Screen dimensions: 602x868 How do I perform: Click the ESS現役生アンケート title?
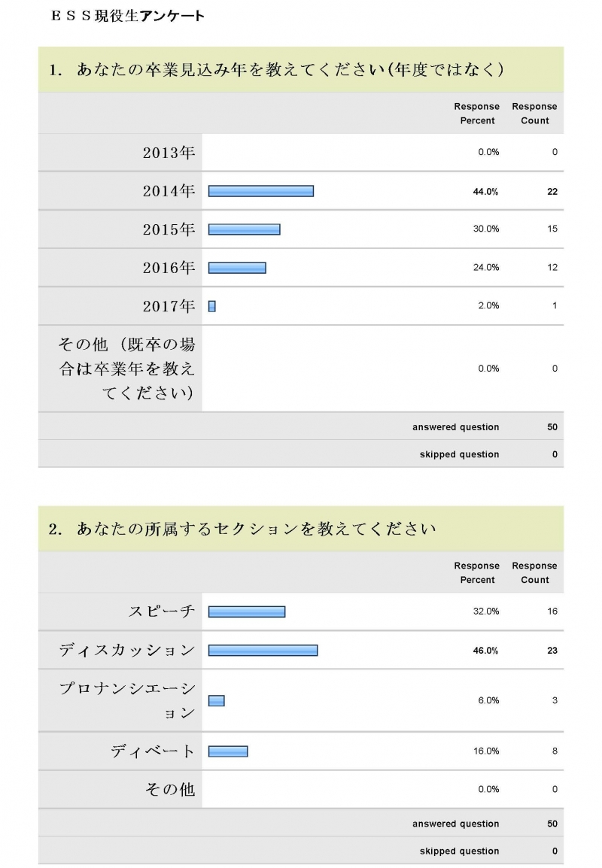click(x=127, y=16)
